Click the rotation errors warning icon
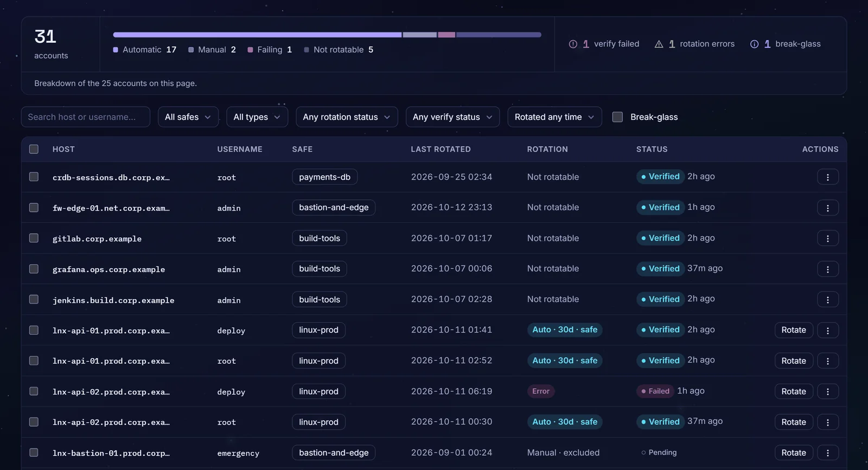 pos(659,44)
